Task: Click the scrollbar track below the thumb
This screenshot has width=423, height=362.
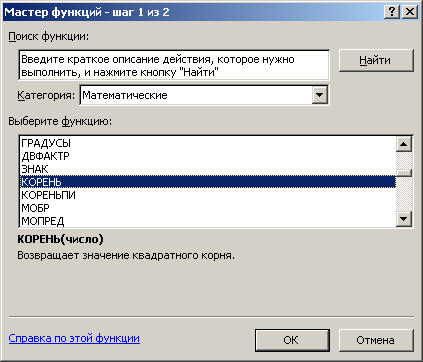Action: [x=404, y=194]
